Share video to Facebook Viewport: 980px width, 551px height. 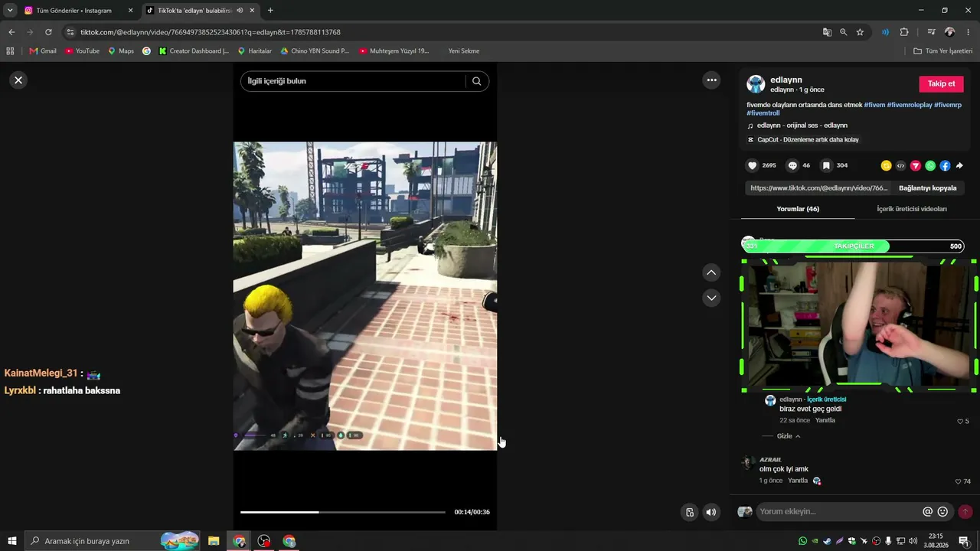pos(945,165)
